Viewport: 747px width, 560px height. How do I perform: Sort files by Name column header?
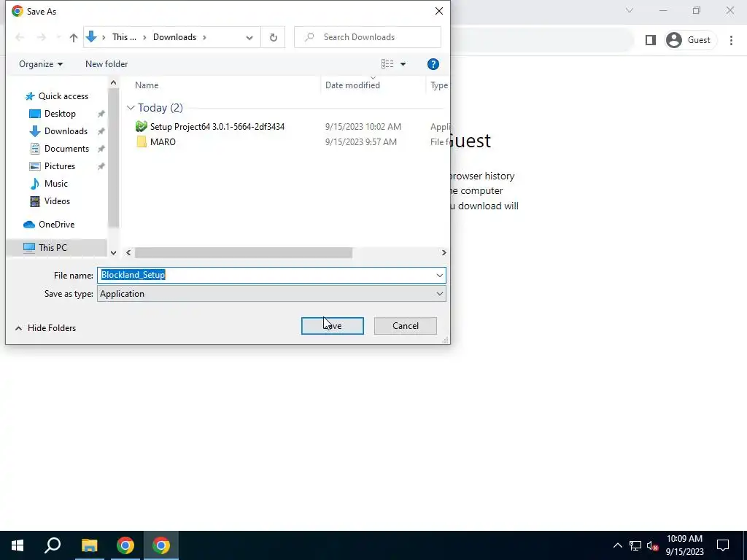pyautogui.click(x=147, y=85)
